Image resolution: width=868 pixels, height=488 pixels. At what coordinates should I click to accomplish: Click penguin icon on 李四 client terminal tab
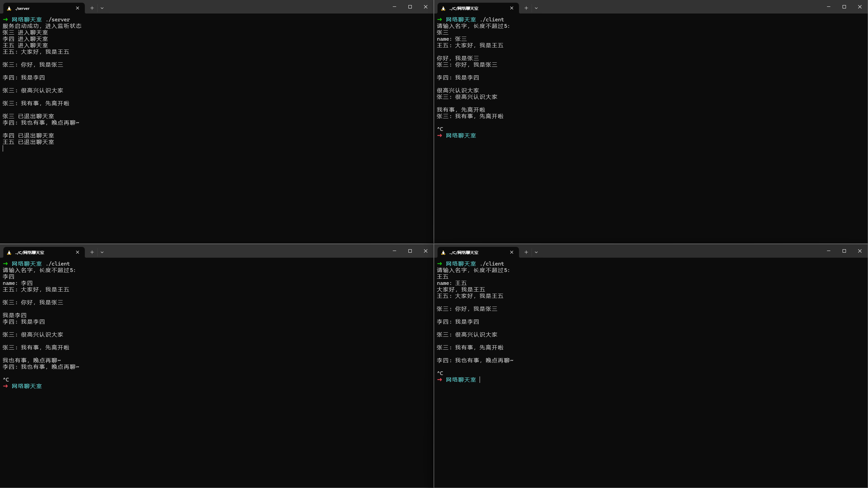click(9, 252)
